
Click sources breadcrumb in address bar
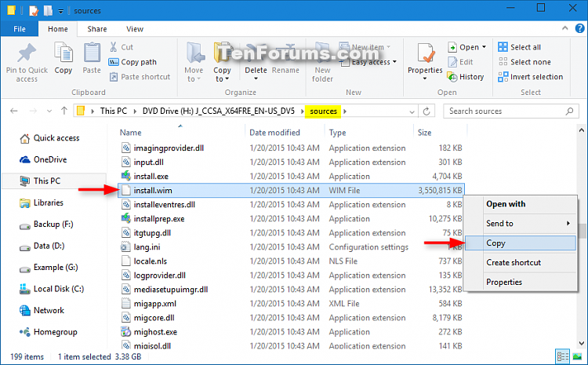click(323, 111)
